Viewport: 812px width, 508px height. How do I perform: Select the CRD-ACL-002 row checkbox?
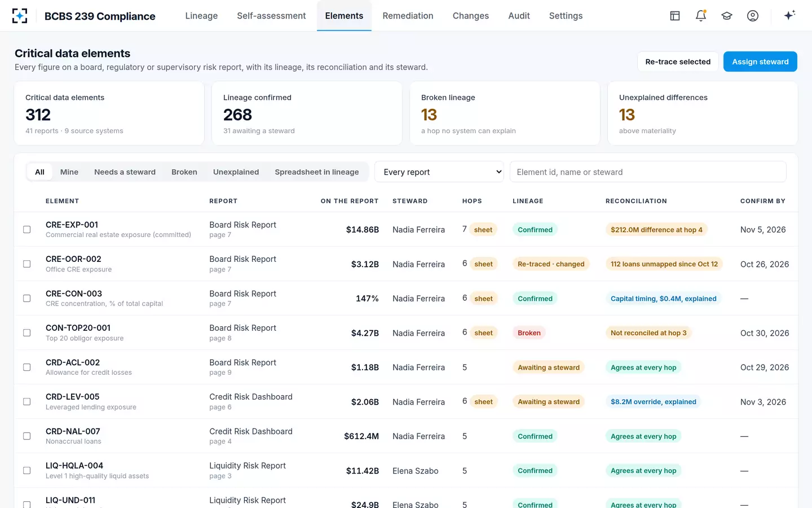pyautogui.click(x=27, y=367)
